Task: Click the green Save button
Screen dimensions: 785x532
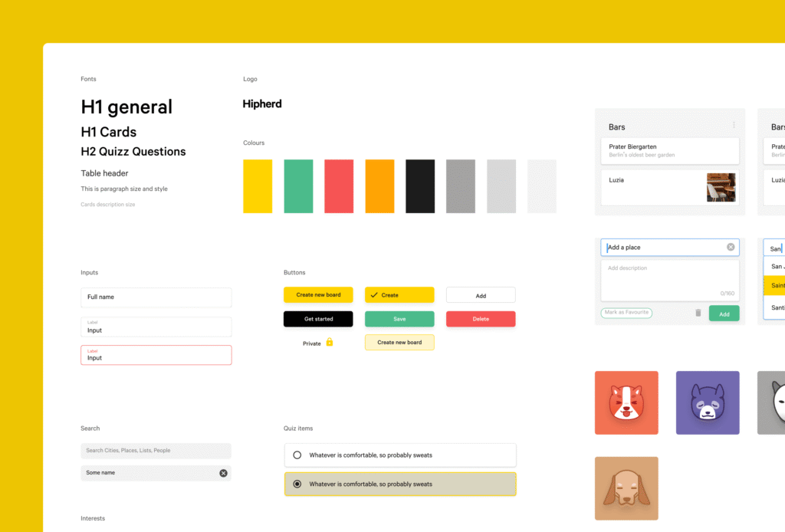Action: click(x=399, y=319)
